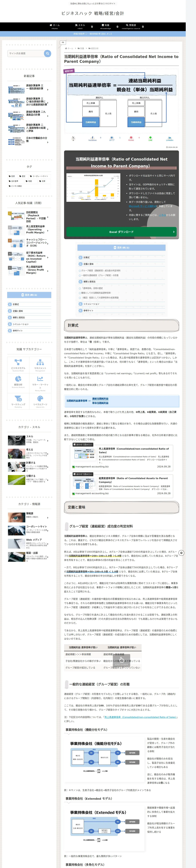Open the マネジメント subcategory icon
Screen dimensions: 196x868
pos(40,365)
